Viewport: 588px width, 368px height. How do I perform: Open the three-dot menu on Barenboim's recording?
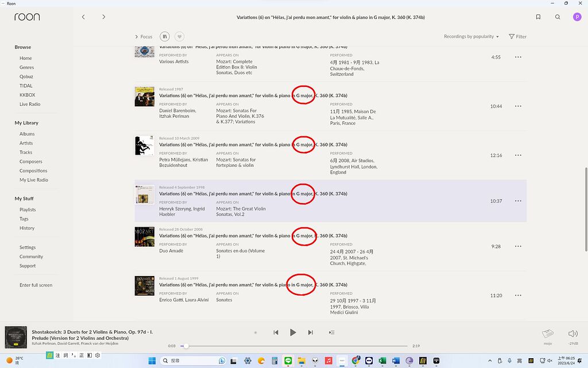click(518, 106)
